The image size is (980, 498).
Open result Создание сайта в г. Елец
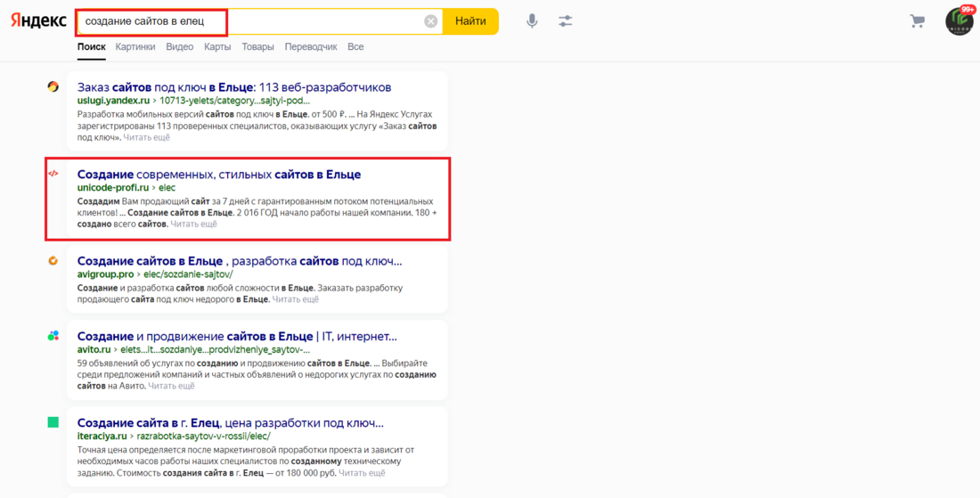tap(231, 423)
